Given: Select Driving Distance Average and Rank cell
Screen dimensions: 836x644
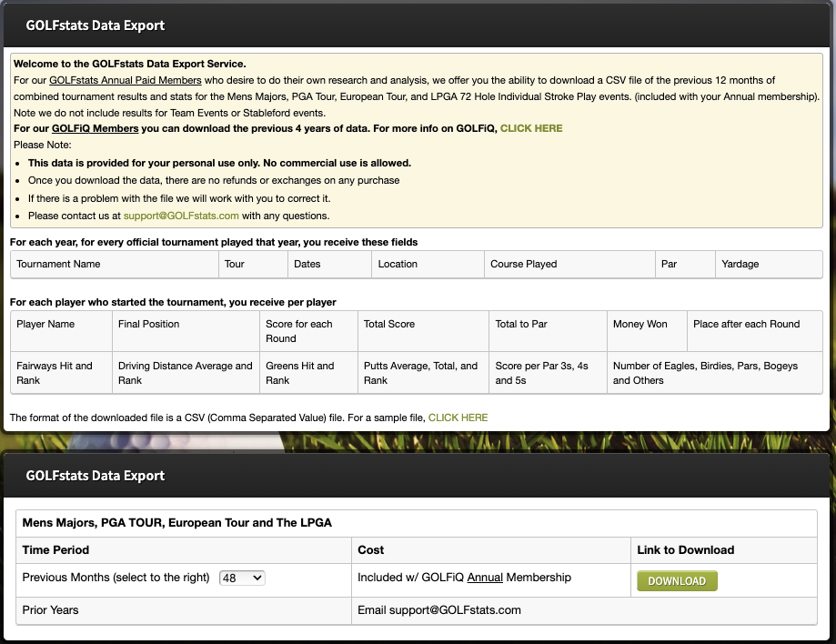Looking at the screenshot, I should [186, 373].
